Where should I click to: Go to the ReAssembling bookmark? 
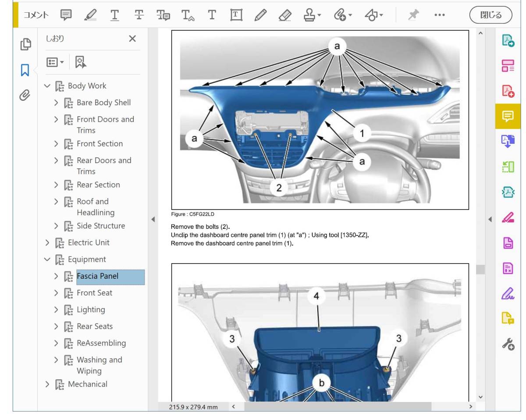pyautogui.click(x=101, y=343)
